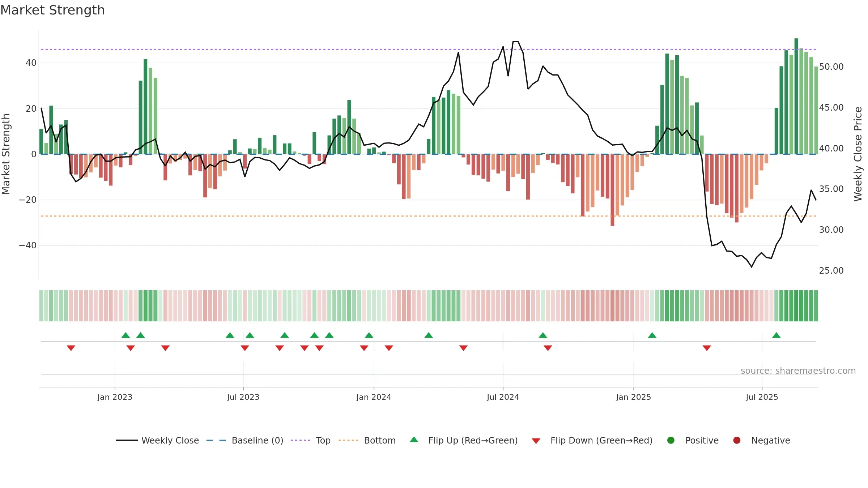
Task: Click the red Flip Down triangle legend icon
Action: click(x=536, y=441)
